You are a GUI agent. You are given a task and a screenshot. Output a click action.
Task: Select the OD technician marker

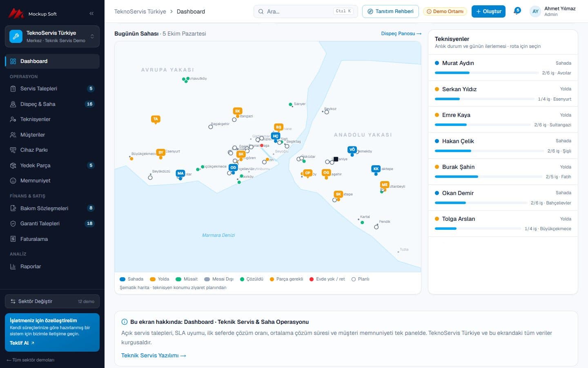coord(233,167)
